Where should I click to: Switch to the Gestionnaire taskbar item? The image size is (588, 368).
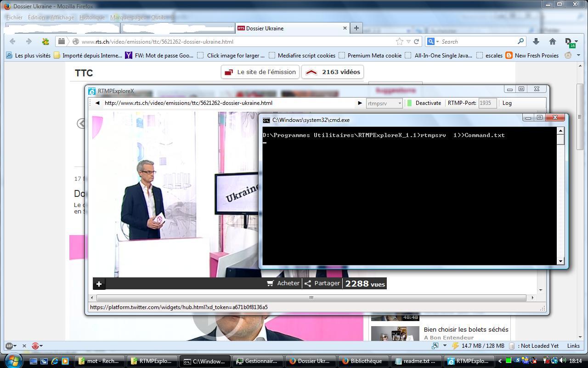click(x=257, y=361)
